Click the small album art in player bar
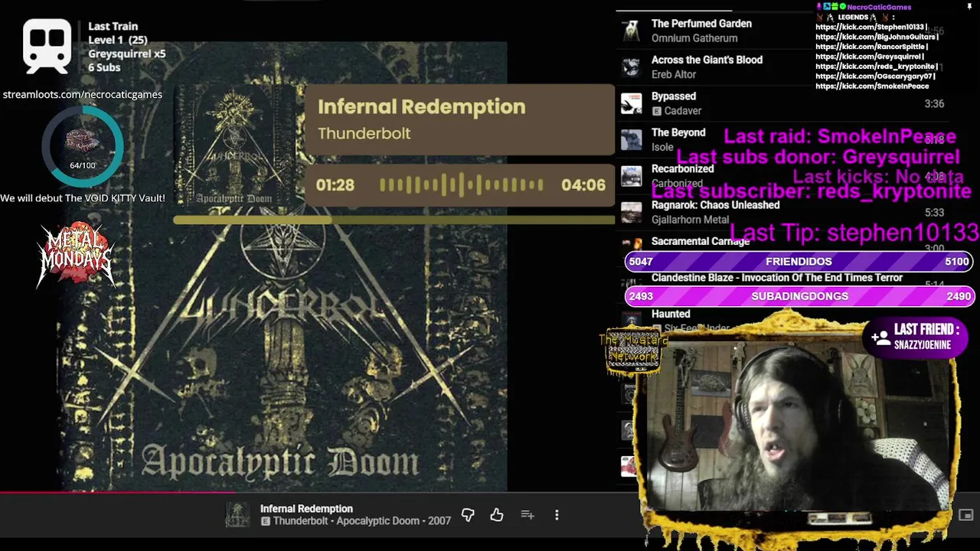Image resolution: width=980 pixels, height=551 pixels. [x=237, y=515]
